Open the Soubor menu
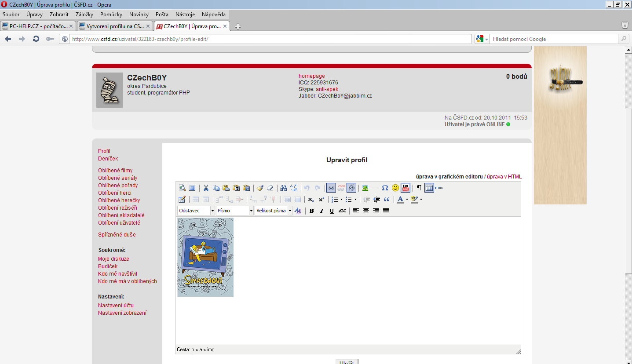632x364 pixels. pyautogui.click(x=11, y=15)
